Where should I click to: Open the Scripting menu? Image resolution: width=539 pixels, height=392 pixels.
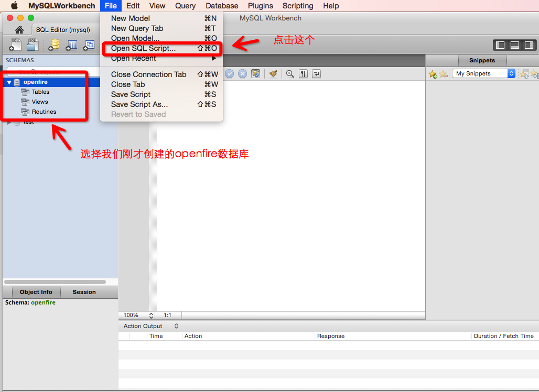pos(298,6)
